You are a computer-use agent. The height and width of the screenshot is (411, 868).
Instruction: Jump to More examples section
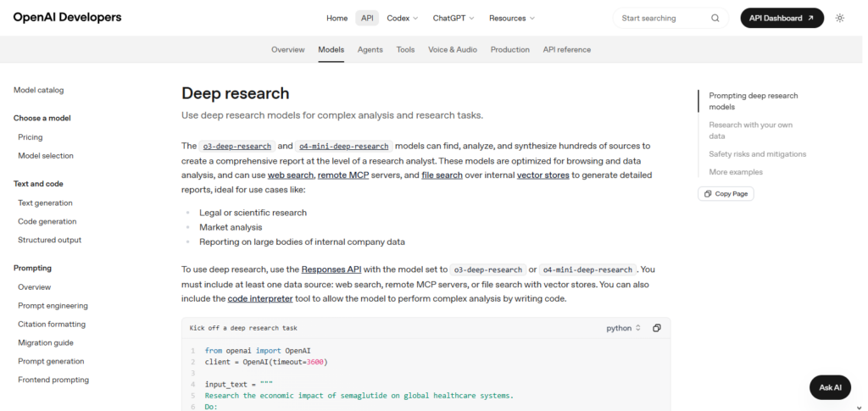(x=736, y=172)
